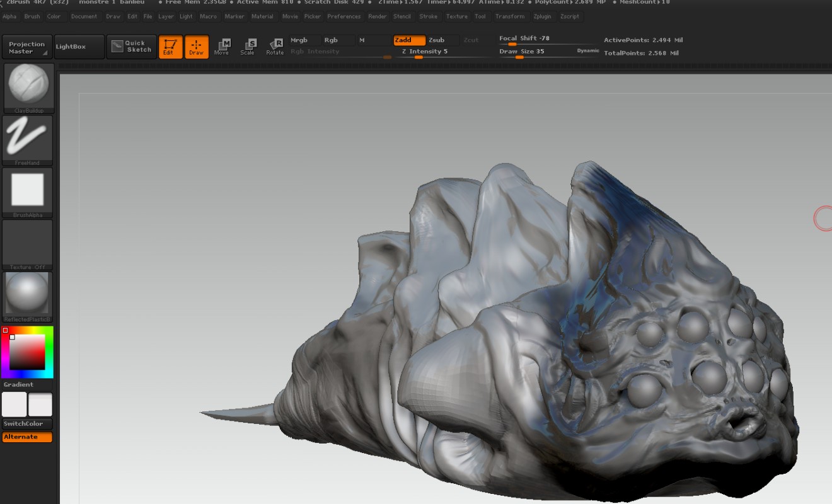The width and height of the screenshot is (832, 504).
Task: Open the Zscript menu
Action: click(x=570, y=16)
